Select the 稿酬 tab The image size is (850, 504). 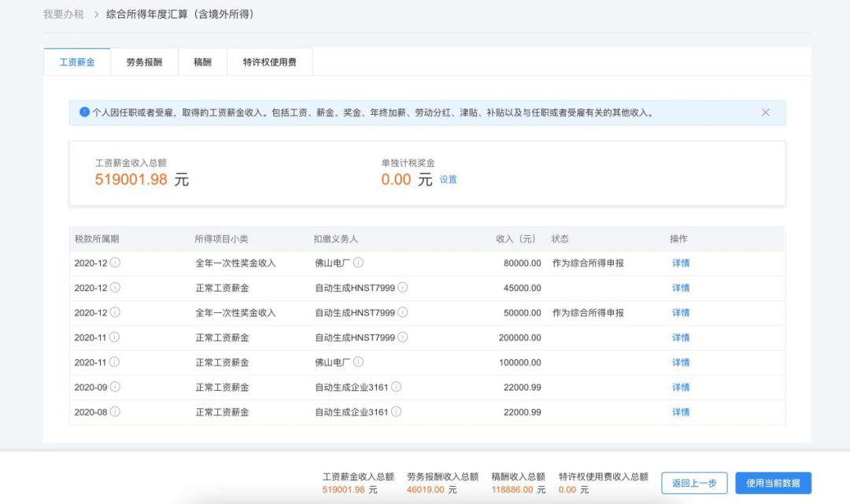(x=203, y=62)
